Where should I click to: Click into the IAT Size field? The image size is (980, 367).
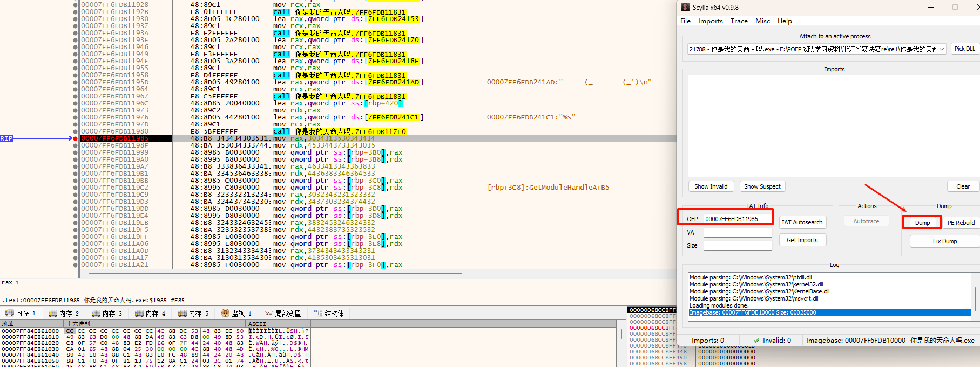[x=738, y=245]
